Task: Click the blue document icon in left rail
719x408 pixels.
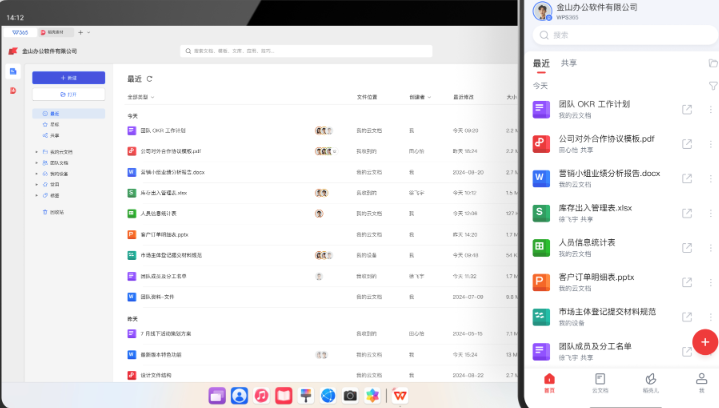Action: pos(13,71)
